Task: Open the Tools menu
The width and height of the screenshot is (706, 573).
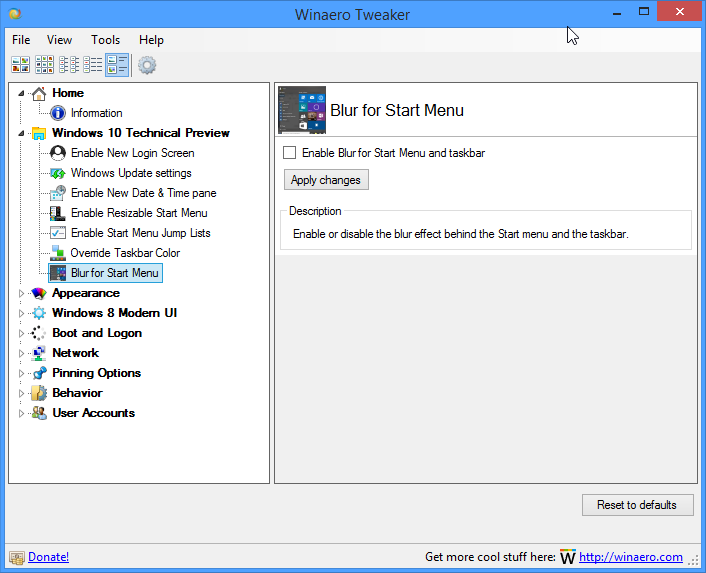Action: click(x=106, y=40)
